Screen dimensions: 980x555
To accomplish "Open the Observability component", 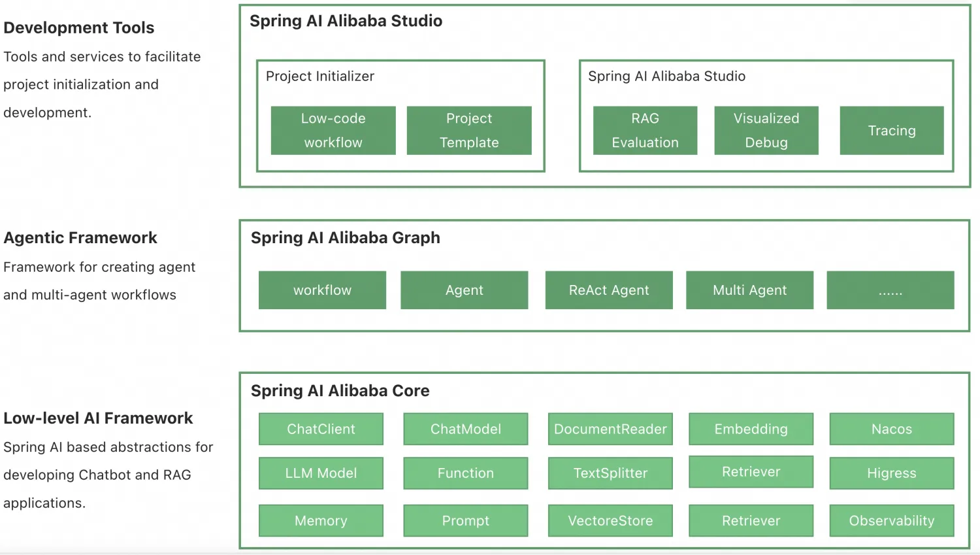I will (x=891, y=520).
